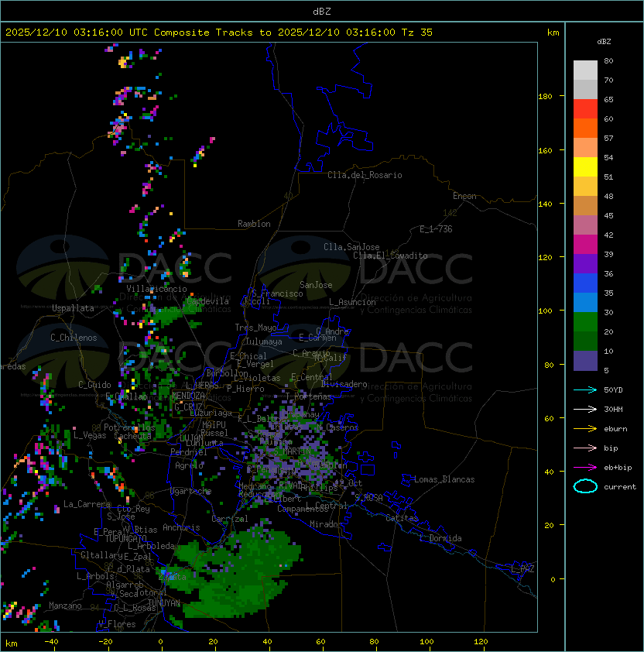Click the 'Capdevila' map label
The image size is (644, 652).
(208, 301)
